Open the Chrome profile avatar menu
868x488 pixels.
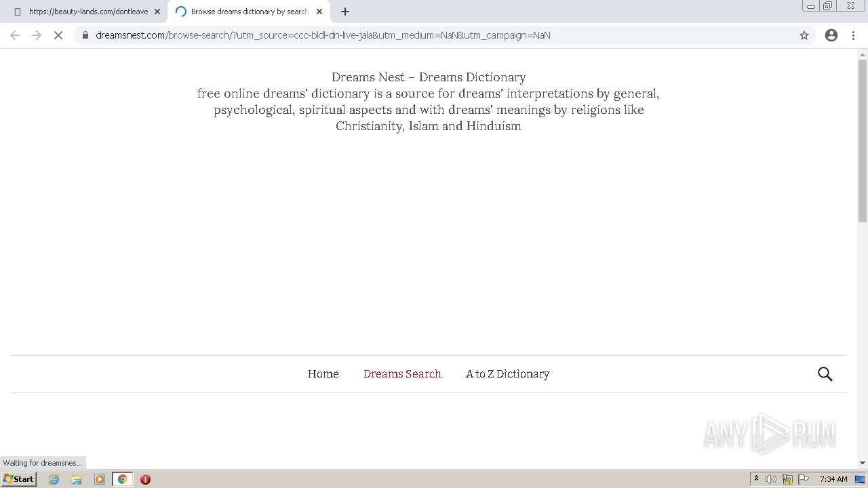(831, 35)
